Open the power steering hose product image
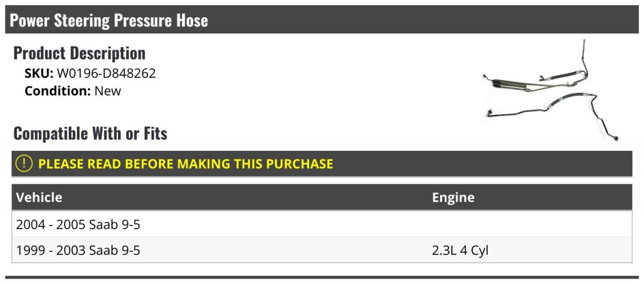The width and height of the screenshot is (644, 284). point(551,91)
